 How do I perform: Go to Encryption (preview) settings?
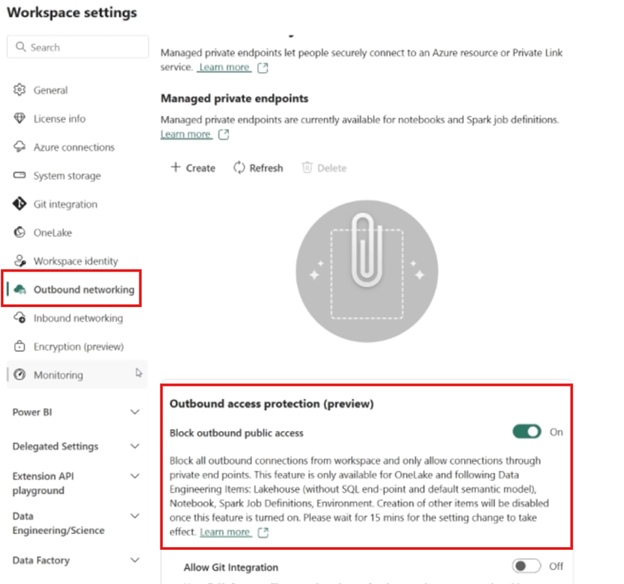point(78,346)
